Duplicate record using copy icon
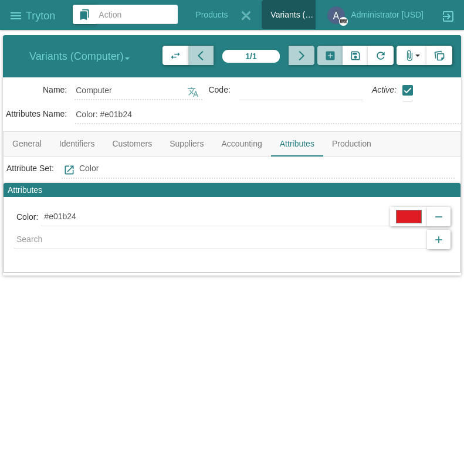This screenshot has width=464, height=476. point(439,56)
